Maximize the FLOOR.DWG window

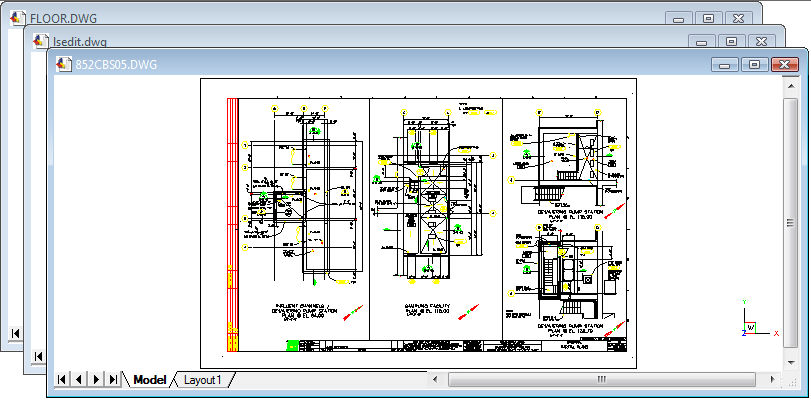click(x=708, y=18)
